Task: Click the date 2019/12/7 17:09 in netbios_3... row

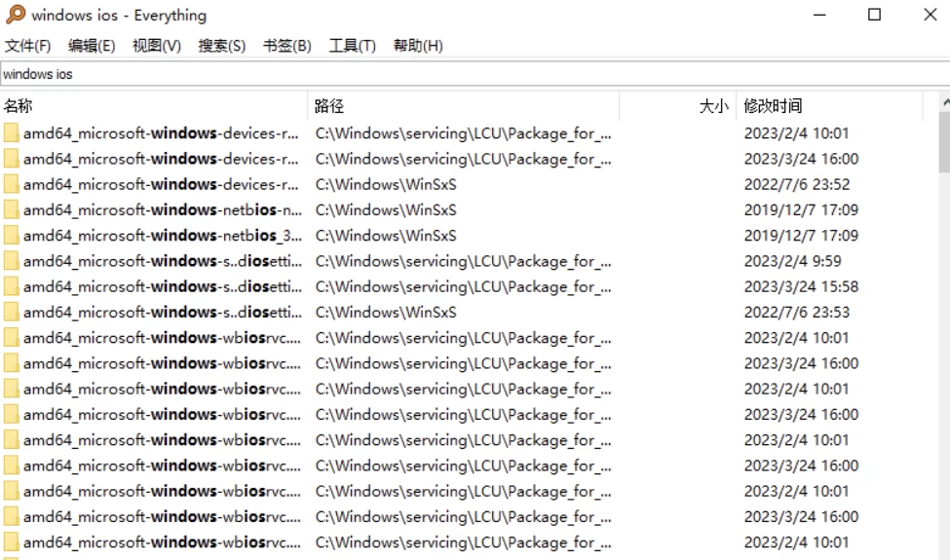Action: pyautogui.click(x=802, y=236)
